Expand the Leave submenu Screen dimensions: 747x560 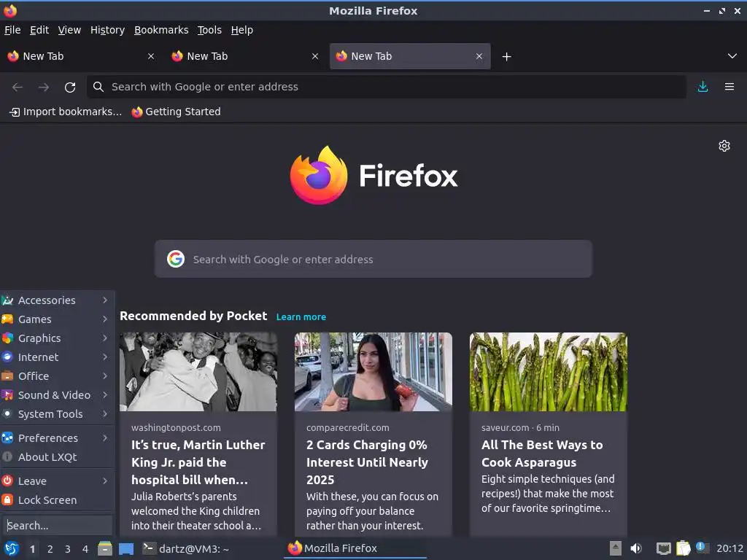pyautogui.click(x=57, y=481)
